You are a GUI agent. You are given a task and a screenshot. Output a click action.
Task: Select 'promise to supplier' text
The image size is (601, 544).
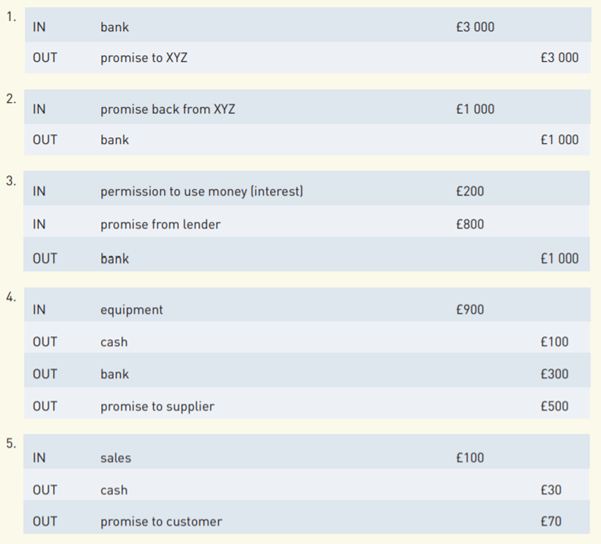tap(157, 406)
